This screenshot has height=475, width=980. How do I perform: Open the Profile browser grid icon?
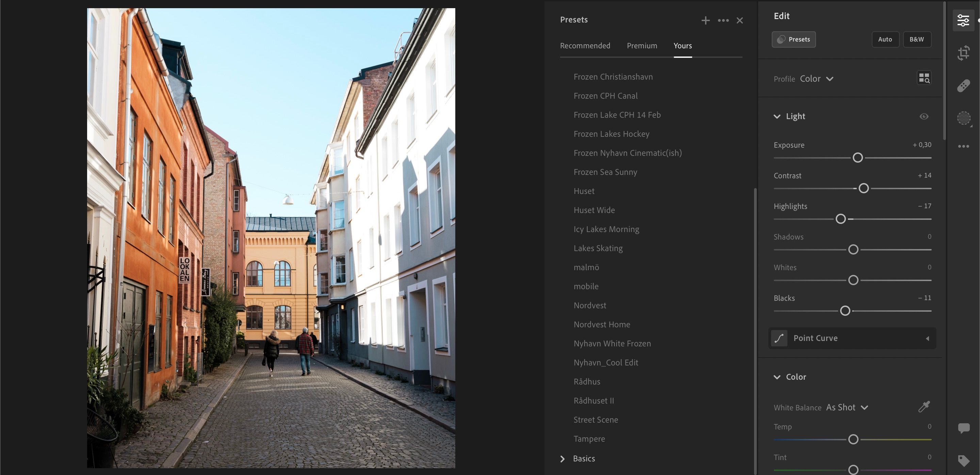[x=925, y=78]
